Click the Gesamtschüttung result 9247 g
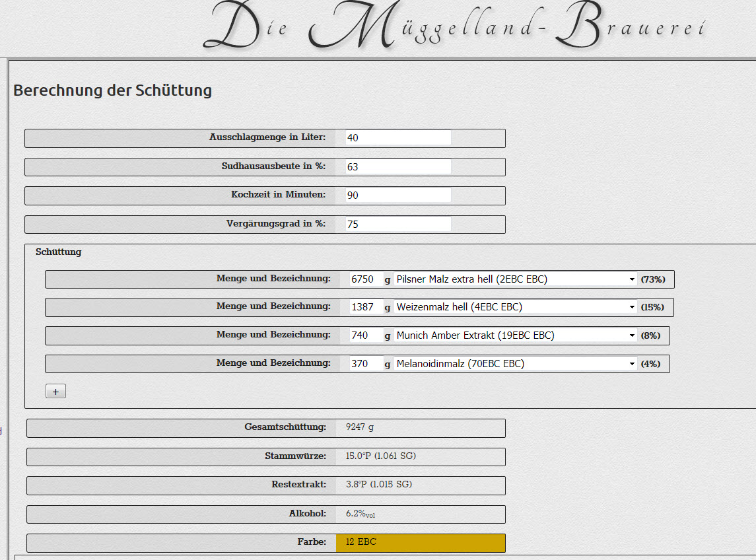Image resolution: width=756 pixels, height=560 pixels. pos(360,427)
